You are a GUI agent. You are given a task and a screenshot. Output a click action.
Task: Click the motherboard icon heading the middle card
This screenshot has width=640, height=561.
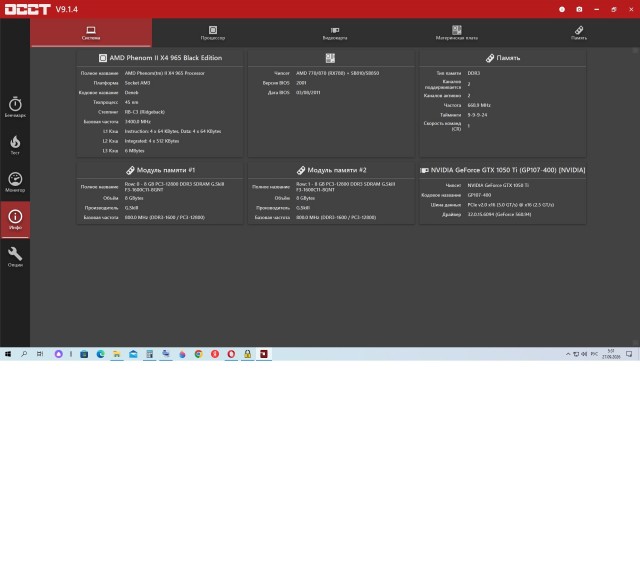(330, 58)
